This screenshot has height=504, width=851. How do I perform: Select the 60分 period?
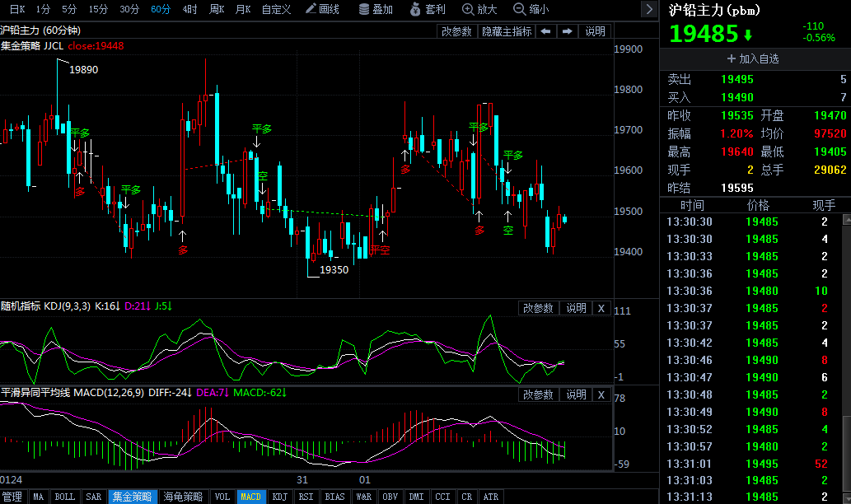(x=160, y=9)
